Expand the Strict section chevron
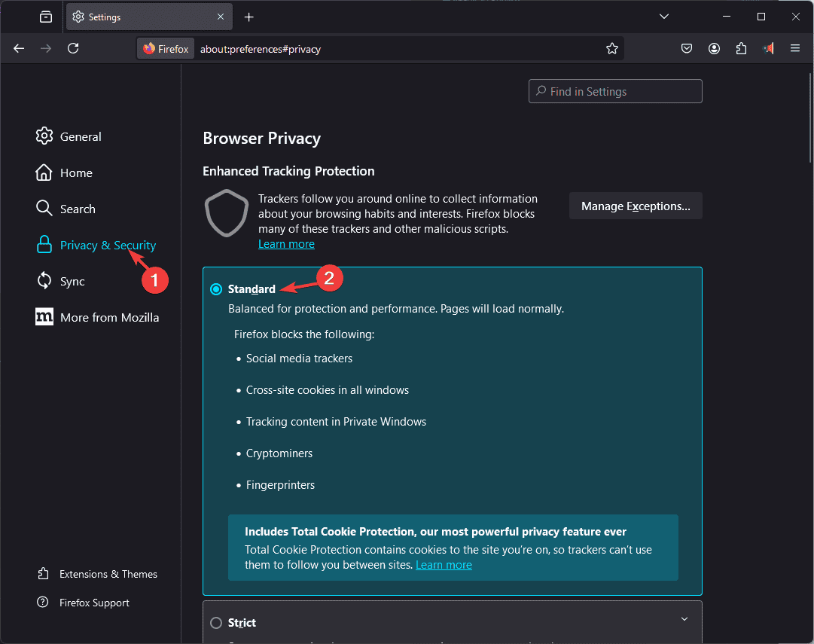This screenshot has width=814, height=644. pos(684,619)
